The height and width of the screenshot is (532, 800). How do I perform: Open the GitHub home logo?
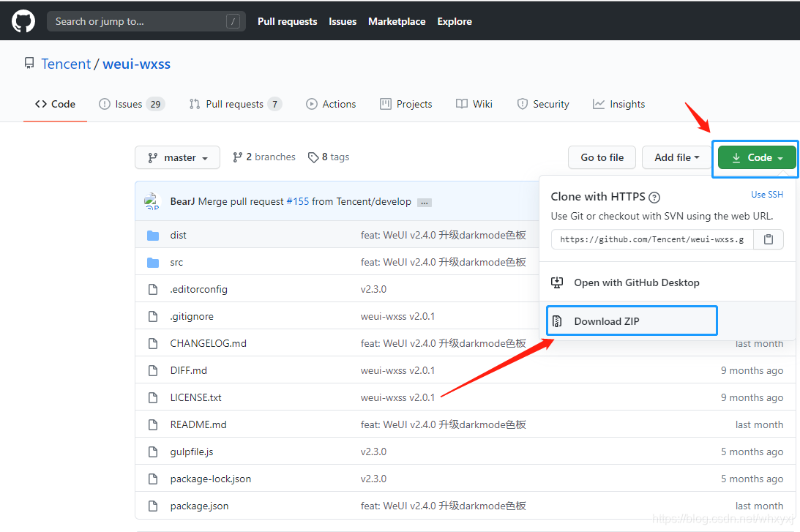click(x=23, y=21)
